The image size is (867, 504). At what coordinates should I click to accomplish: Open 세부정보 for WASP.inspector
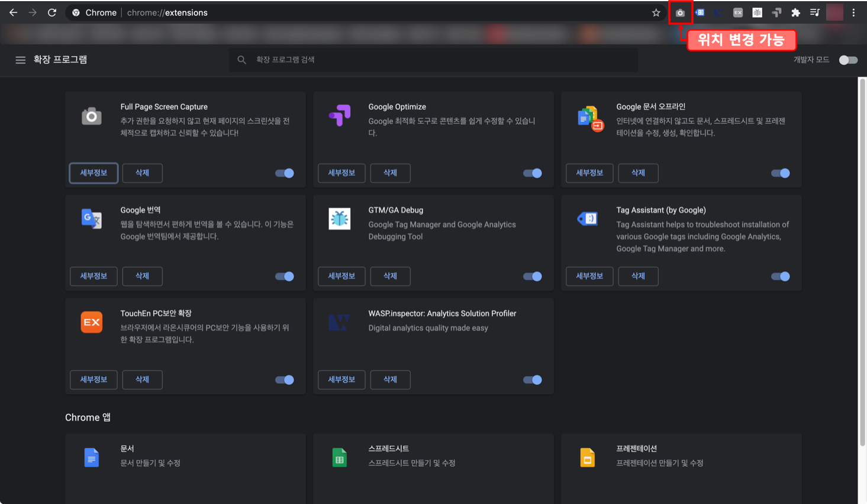point(341,379)
